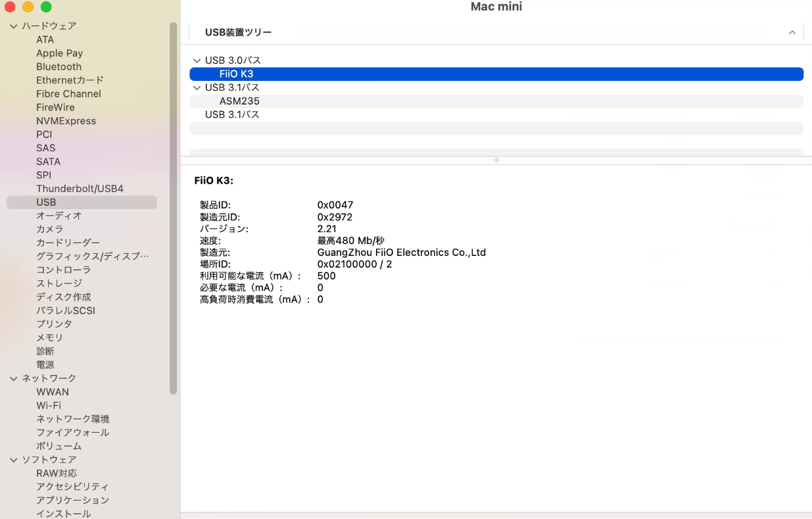Collapse the USB 3.1バス node containing ASM235
The height and width of the screenshot is (519, 812).
[x=197, y=87]
